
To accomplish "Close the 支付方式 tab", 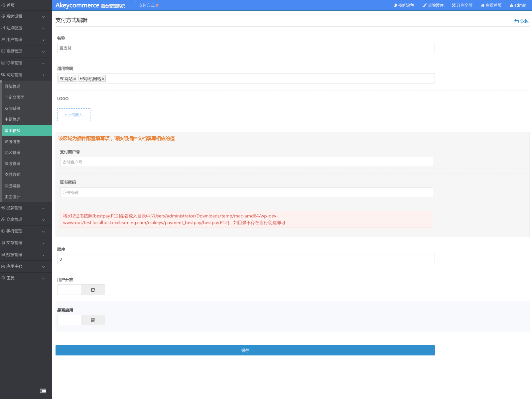I will pyautogui.click(x=157, y=5).
